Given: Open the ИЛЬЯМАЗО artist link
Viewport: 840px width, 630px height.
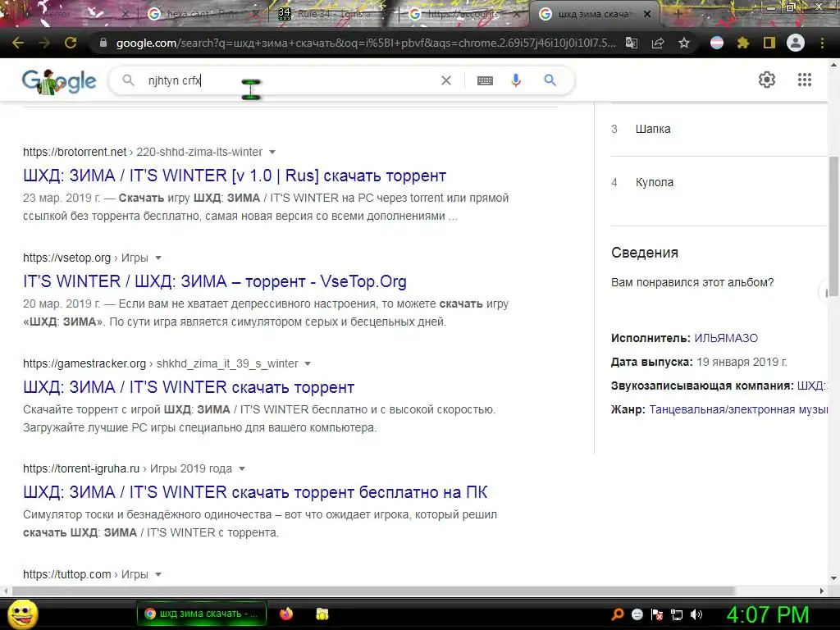Looking at the screenshot, I should tap(726, 338).
